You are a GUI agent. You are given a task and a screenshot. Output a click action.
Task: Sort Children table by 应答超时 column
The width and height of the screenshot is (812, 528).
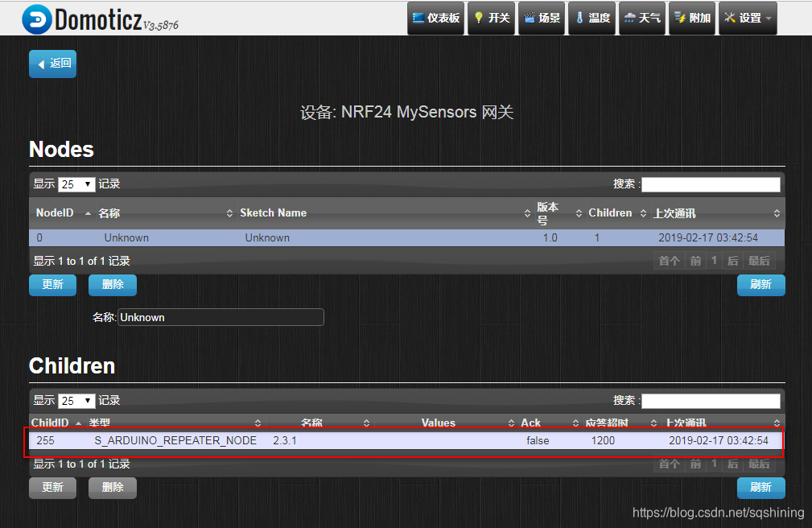tap(621, 423)
